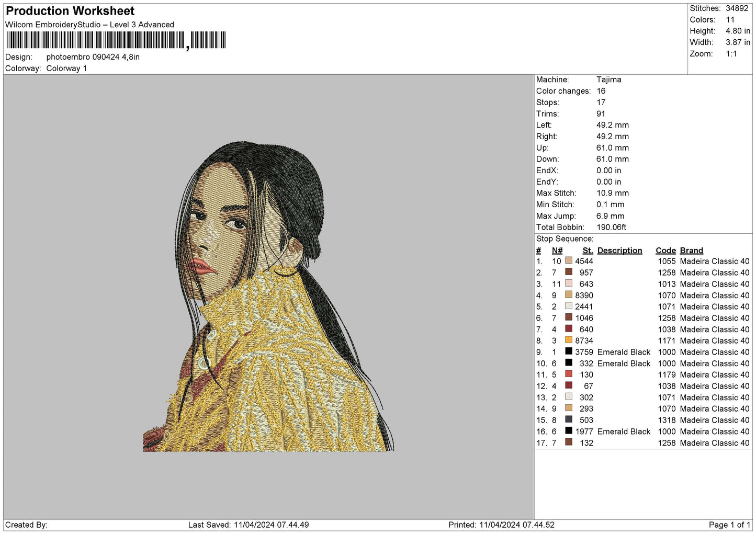
Task: Click the pale pink swatch in stop row 3
Action: (x=569, y=283)
